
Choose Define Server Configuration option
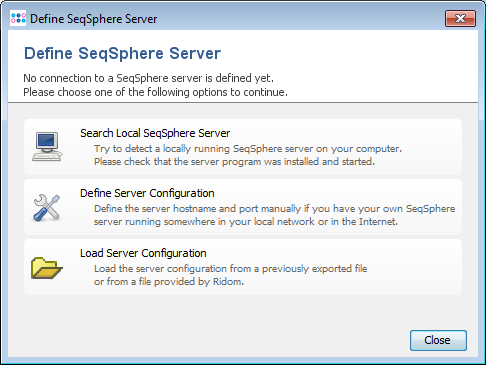tap(243, 207)
